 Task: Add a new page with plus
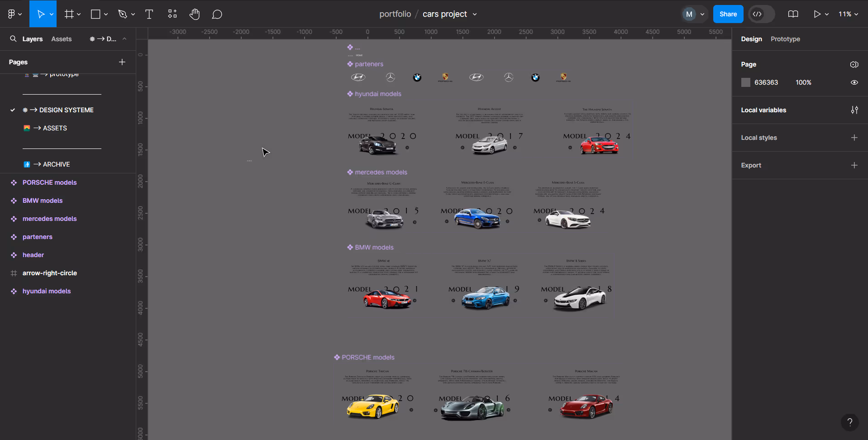tap(122, 62)
